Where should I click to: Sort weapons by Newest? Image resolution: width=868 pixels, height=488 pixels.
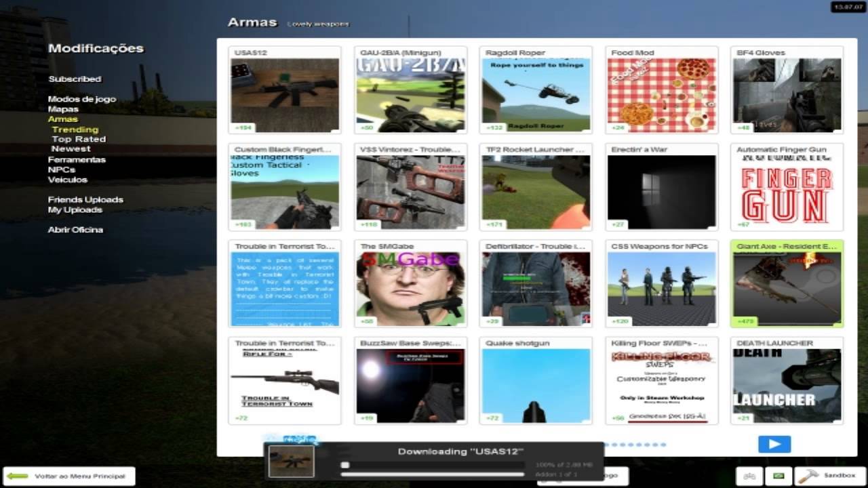pyautogui.click(x=71, y=148)
